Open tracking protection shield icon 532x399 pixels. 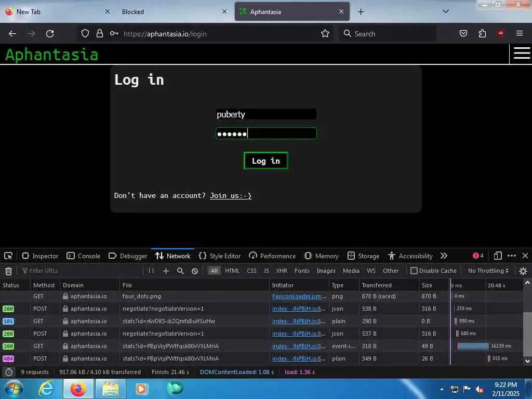click(85, 33)
